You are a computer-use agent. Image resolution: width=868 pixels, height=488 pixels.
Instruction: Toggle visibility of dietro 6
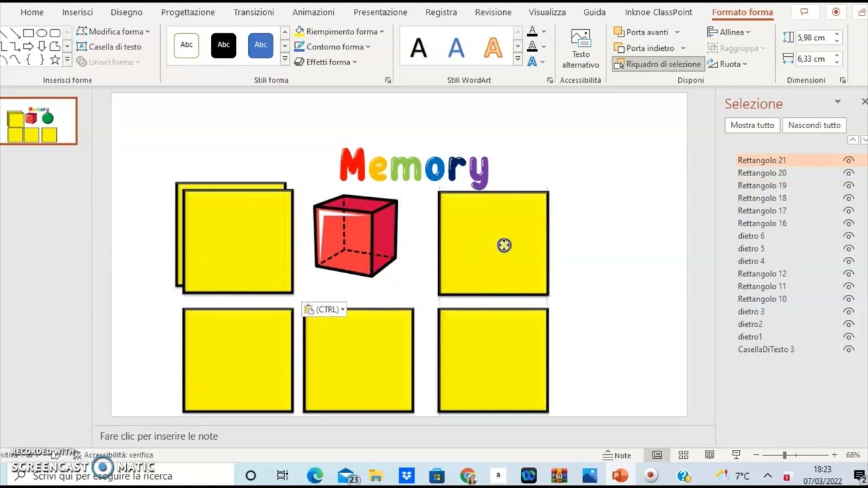click(x=848, y=236)
